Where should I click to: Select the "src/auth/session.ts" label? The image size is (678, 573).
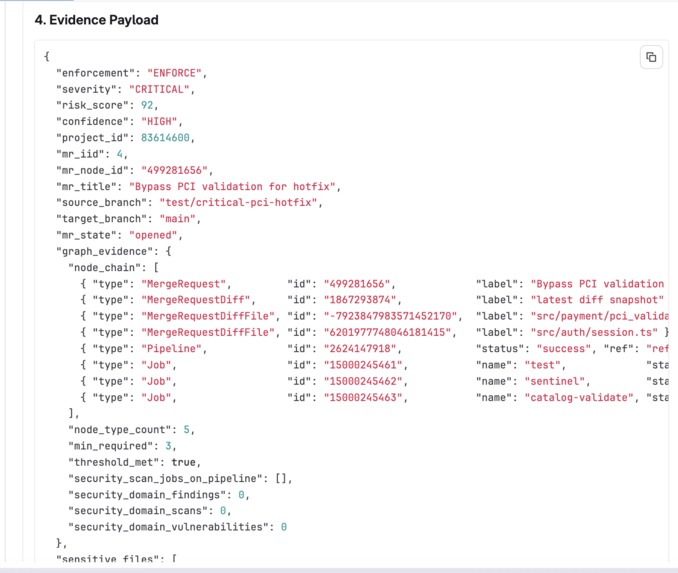click(x=594, y=333)
